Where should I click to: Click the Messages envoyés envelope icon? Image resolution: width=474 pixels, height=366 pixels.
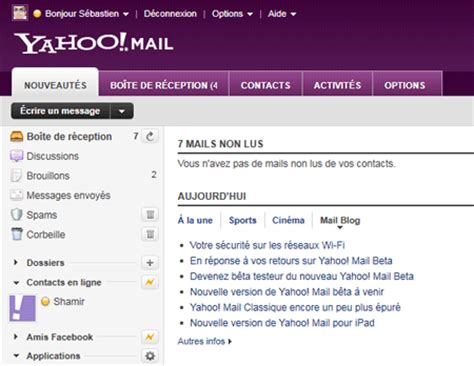[16, 195]
